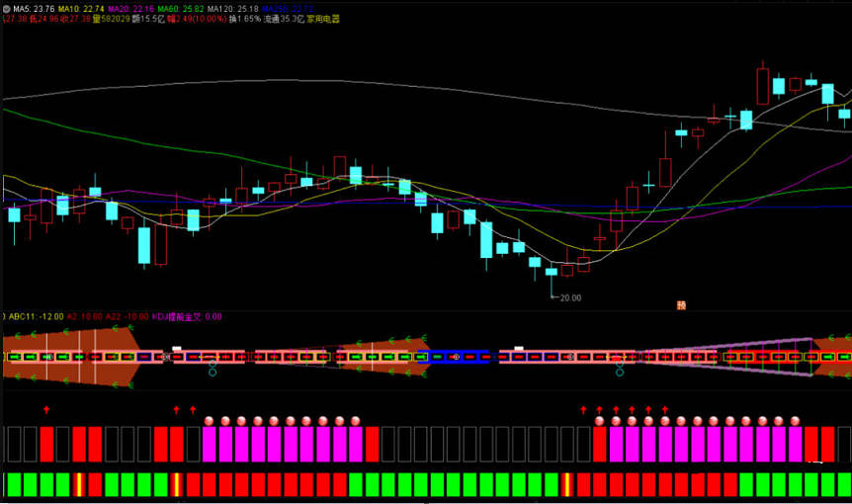Select the MA20: 22.16 indicator label
This screenshot has width=852, height=504.
tap(130, 9)
